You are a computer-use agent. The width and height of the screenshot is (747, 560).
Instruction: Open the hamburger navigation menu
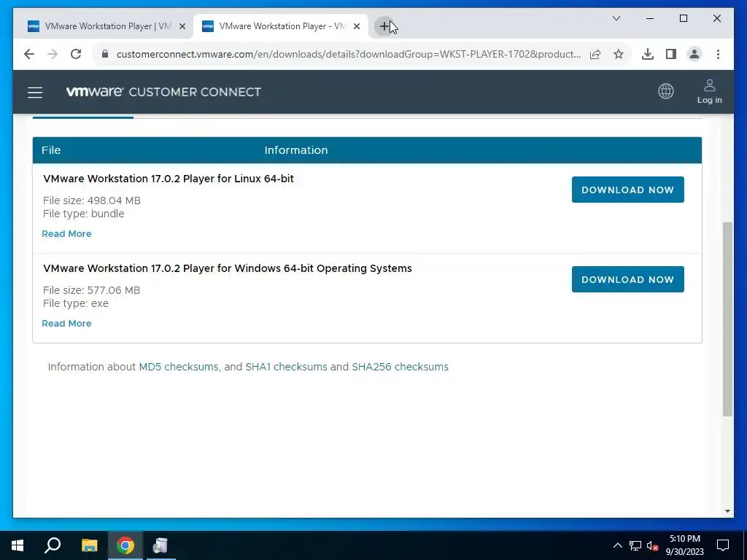click(x=35, y=92)
